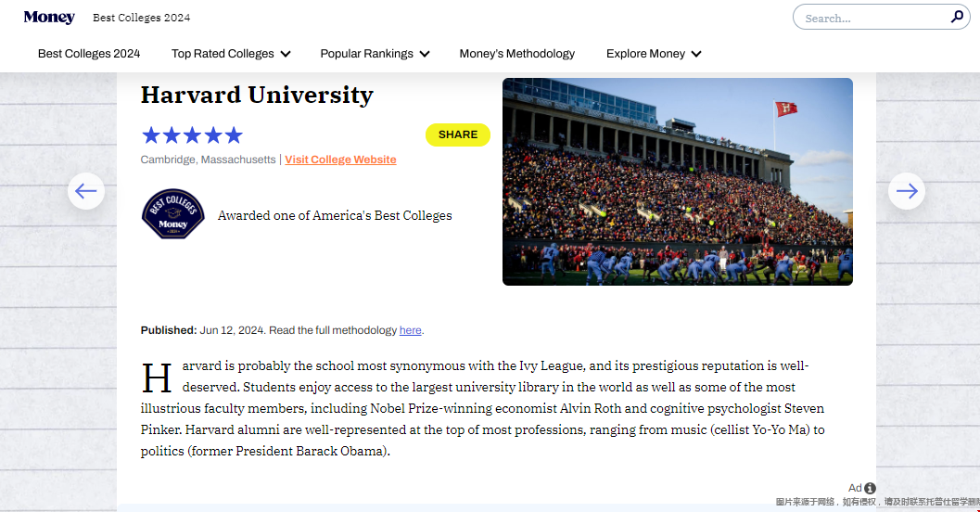Click the five-star rating
Viewport: 980px width, 512px height.
[192, 135]
